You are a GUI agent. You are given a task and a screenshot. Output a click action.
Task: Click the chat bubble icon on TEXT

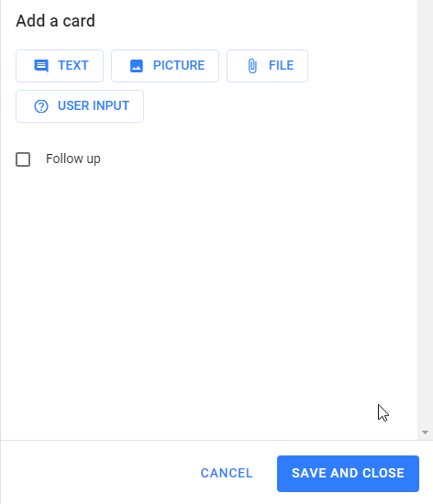41,66
